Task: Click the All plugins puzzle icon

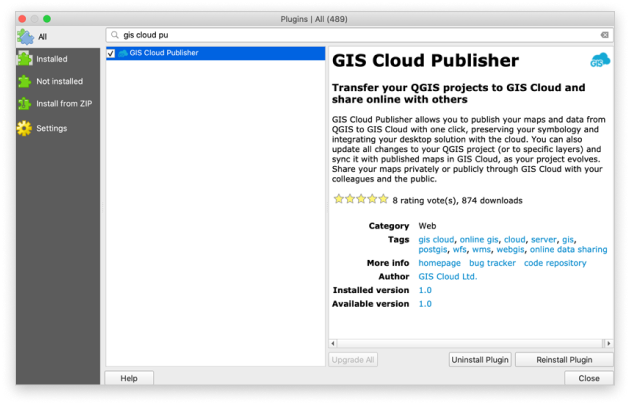Action: click(x=25, y=37)
